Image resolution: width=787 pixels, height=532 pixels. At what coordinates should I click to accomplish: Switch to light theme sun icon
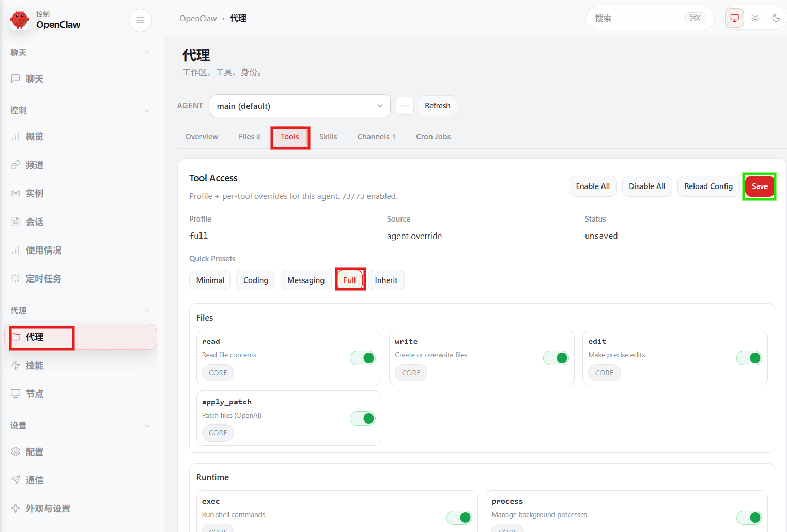coord(755,18)
